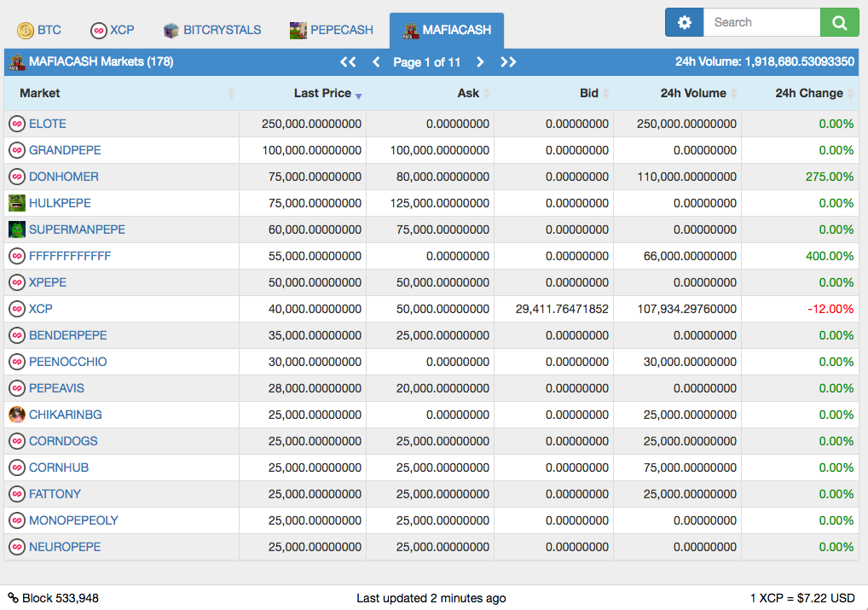Image resolution: width=868 pixels, height=610 pixels.
Task: Switch to the BTC tab
Action: tap(38, 30)
